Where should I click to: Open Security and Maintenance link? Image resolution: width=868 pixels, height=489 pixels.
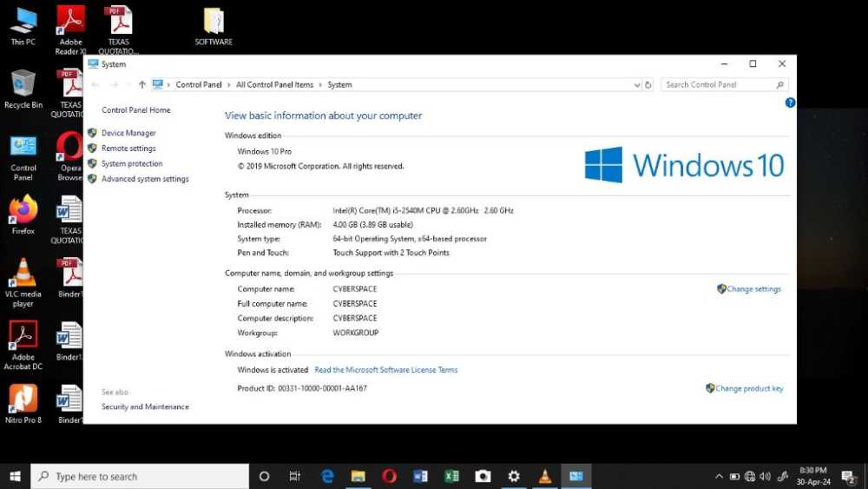click(x=145, y=406)
